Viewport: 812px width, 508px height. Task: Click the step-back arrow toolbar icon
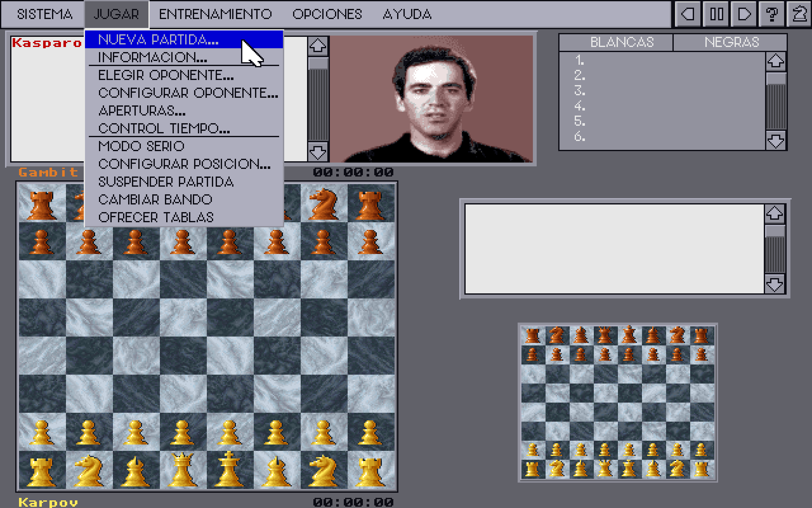coord(688,14)
